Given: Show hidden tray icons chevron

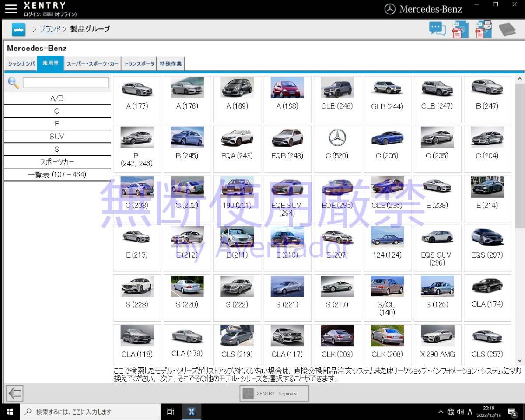Looking at the screenshot, I should click(x=441, y=412).
